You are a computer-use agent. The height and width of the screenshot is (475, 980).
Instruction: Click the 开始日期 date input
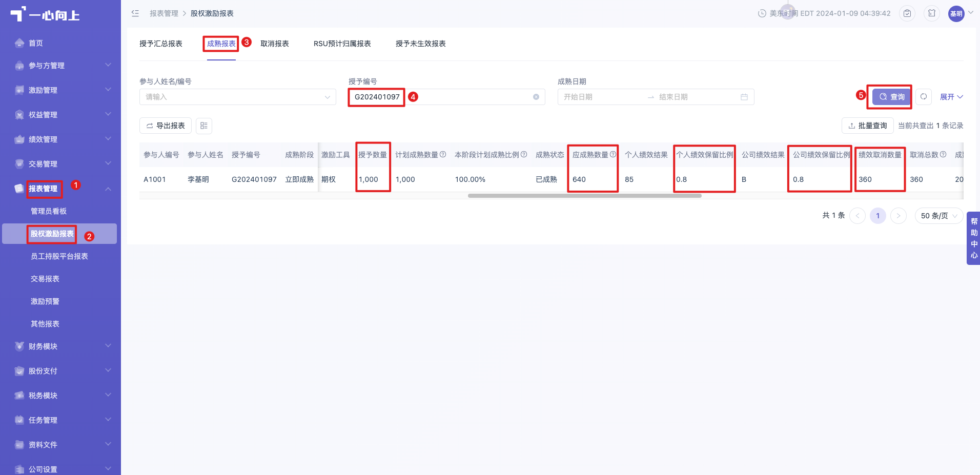point(602,97)
